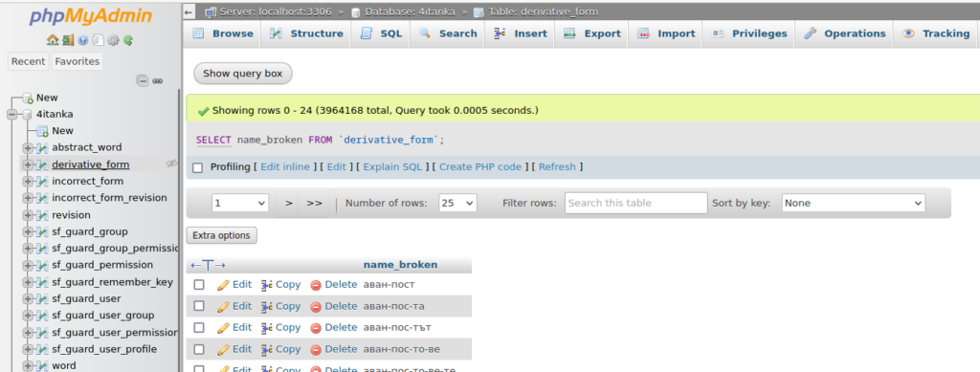The image size is (980, 372).
Task: Go to the Insert tab
Action: [x=521, y=33]
